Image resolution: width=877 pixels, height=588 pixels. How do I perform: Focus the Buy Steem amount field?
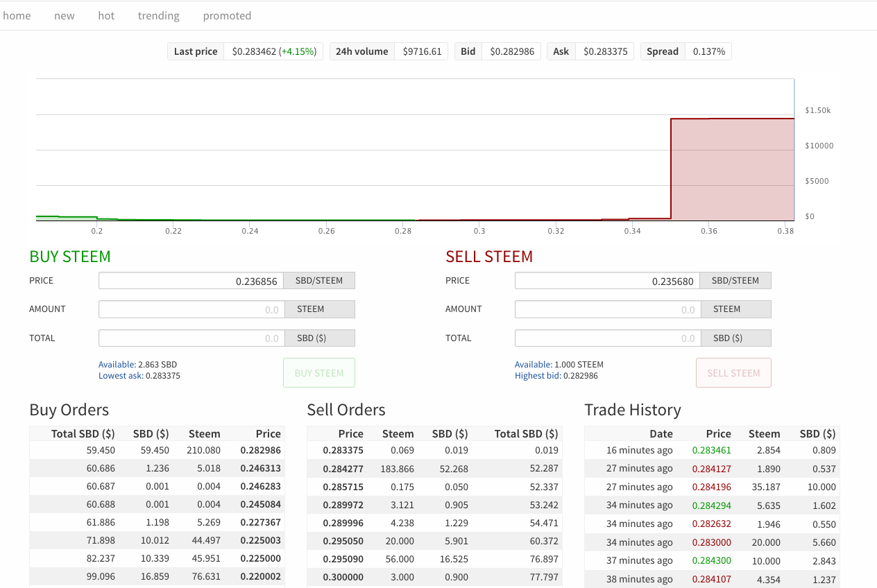[191, 309]
